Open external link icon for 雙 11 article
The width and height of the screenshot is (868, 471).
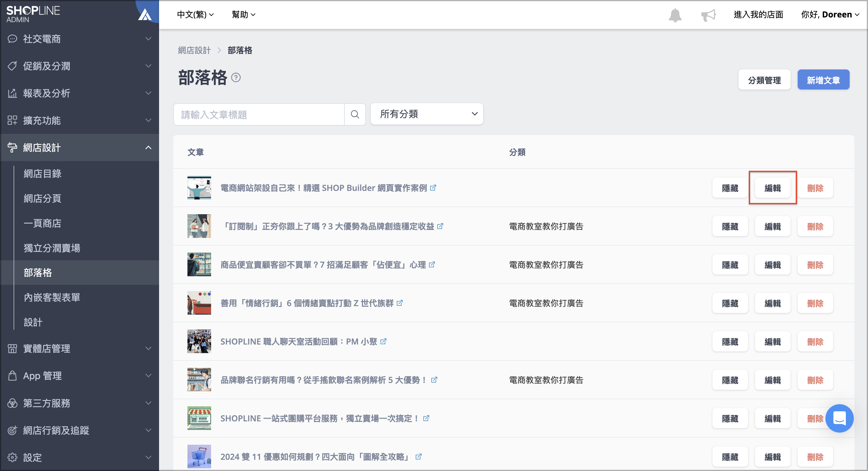419,457
